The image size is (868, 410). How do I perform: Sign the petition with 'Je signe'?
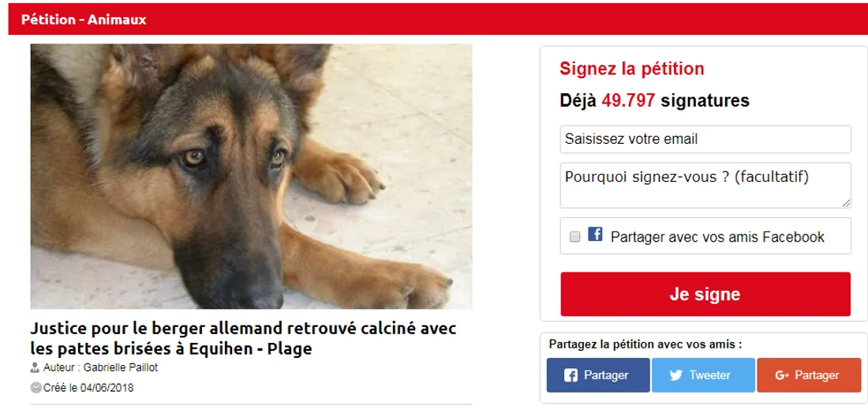click(705, 294)
